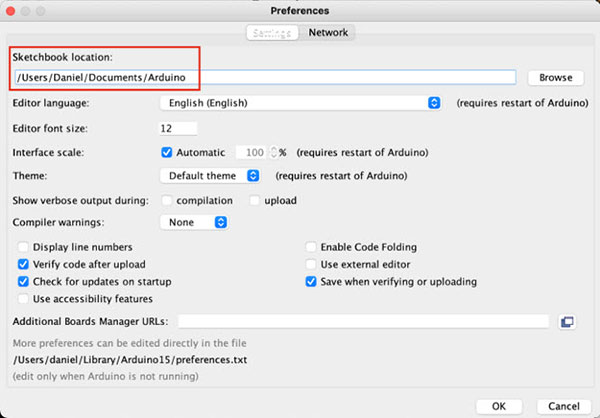Image resolution: width=600 pixels, height=418 pixels.
Task: Open the Editor language dropdown
Action: pos(300,103)
